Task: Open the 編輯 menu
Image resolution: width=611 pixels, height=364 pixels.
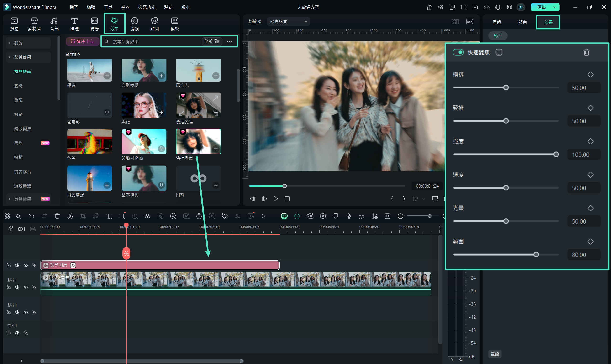Action: click(x=91, y=7)
